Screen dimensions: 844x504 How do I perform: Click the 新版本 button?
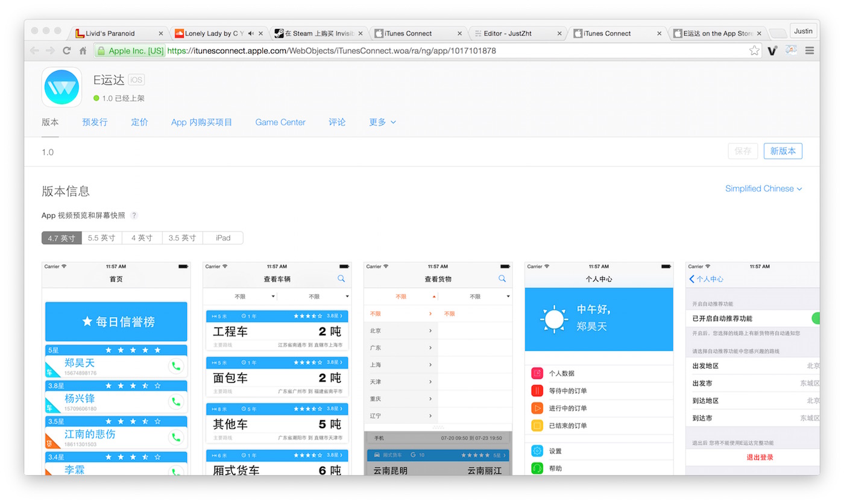783,151
